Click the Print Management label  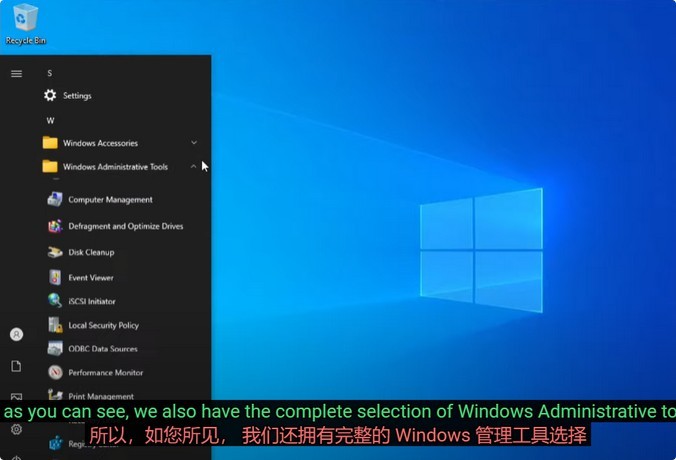point(101,396)
